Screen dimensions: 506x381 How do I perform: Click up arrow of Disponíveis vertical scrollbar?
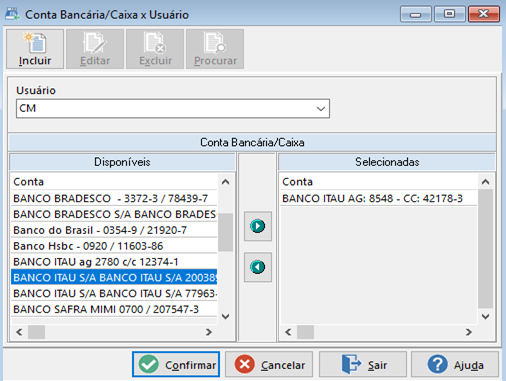coord(226,182)
